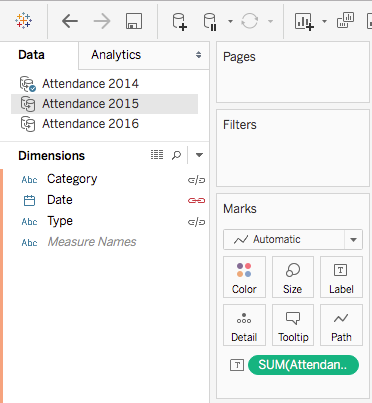Click the SUM(Attendan.. pill on Marks
The height and width of the screenshot is (403, 372).
click(303, 365)
